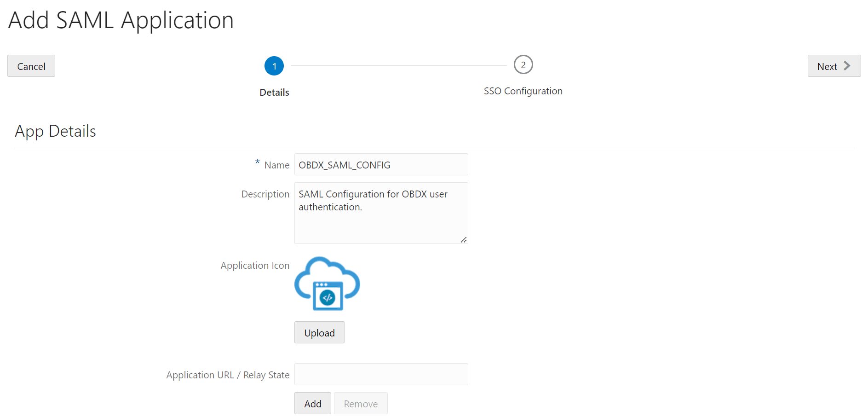Image resolution: width=868 pixels, height=417 pixels.
Task: Click the disabled Remove button
Action: (x=360, y=403)
